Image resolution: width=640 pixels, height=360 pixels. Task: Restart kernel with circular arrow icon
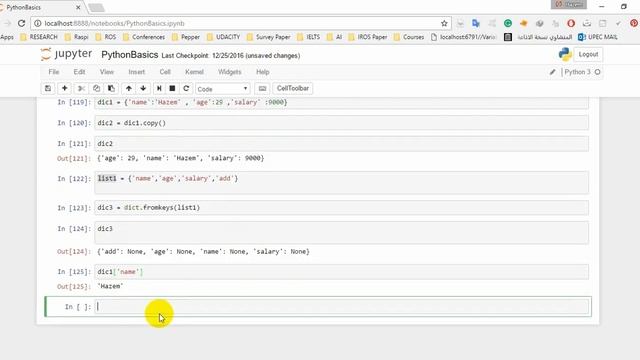point(186,88)
